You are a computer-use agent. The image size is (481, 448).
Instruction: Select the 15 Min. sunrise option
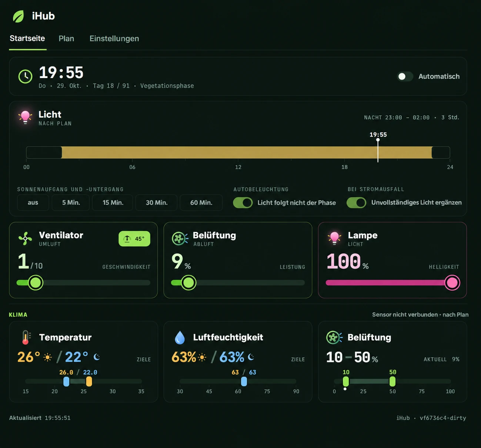click(x=113, y=203)
